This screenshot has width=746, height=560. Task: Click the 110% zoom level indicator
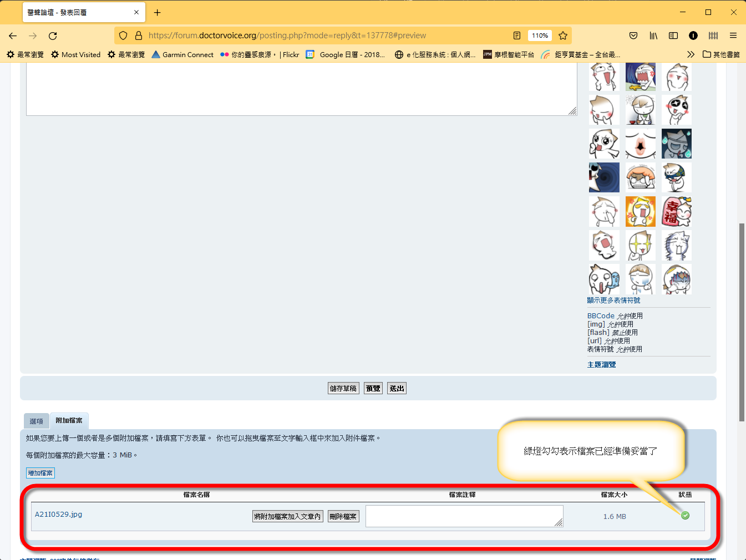pyautogui.click(x=540, y=35)
